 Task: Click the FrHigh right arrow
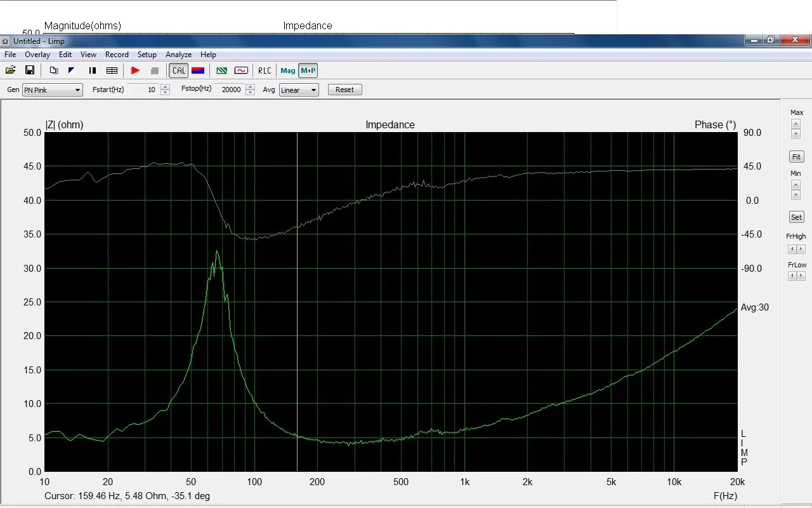(801, 249)
